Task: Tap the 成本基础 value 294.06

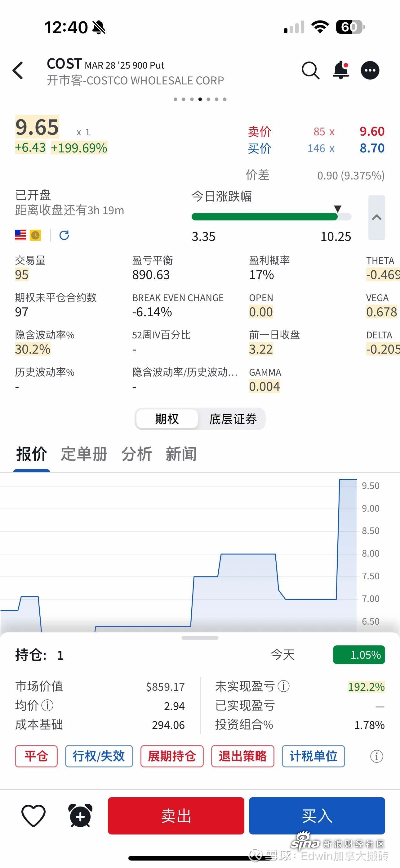Action: [x=168, y=725]
